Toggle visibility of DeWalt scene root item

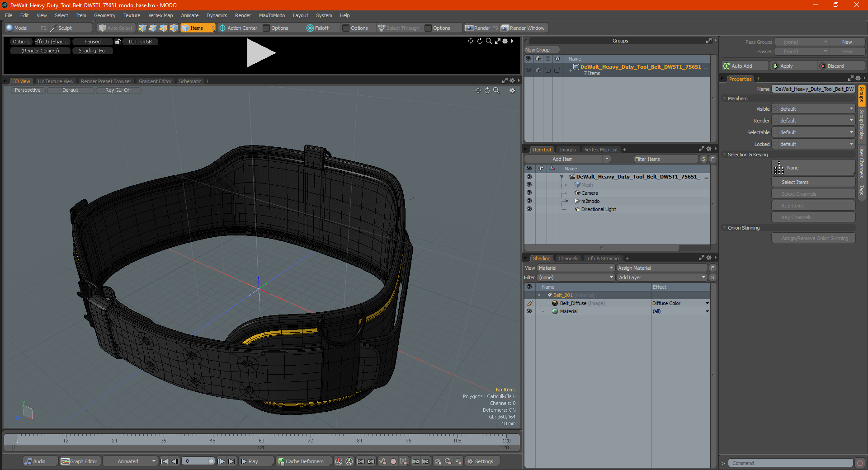pos(529,177)
